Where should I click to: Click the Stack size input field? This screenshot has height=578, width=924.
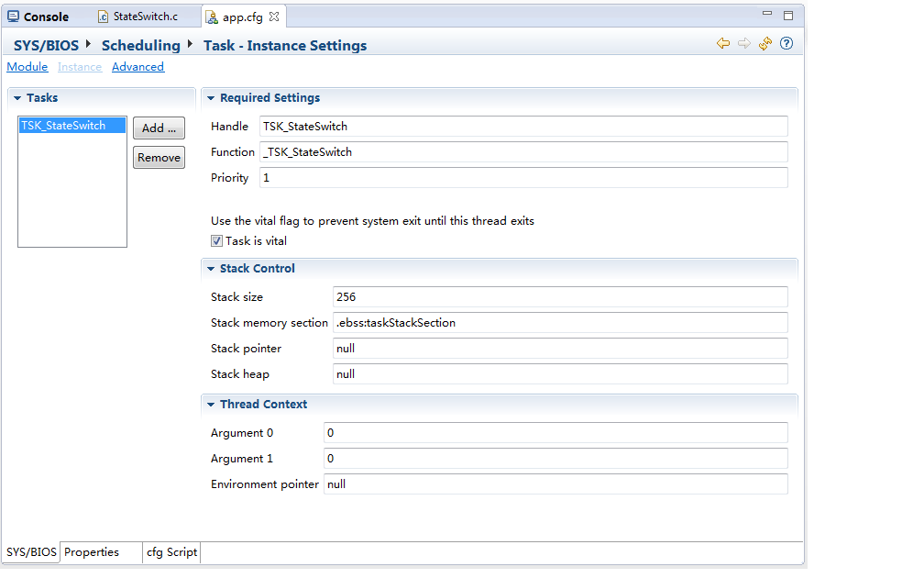(559, 297)
